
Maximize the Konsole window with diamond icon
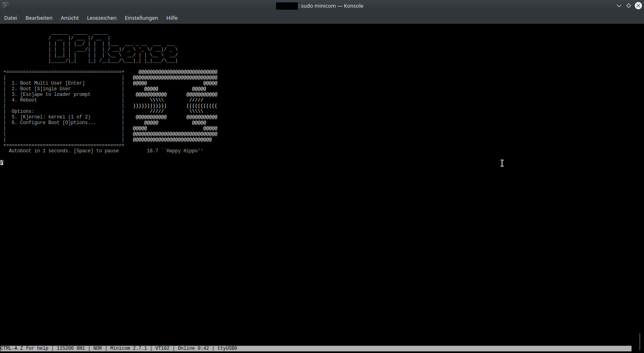coord(629,6)
